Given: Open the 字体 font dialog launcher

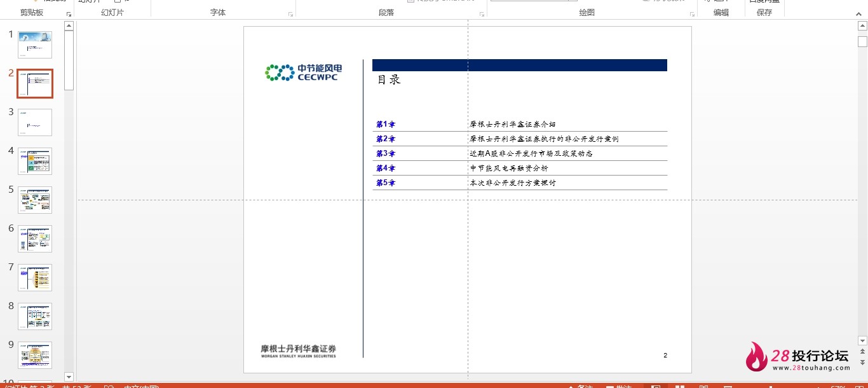Looking at the screenshot, I should 291,13.
